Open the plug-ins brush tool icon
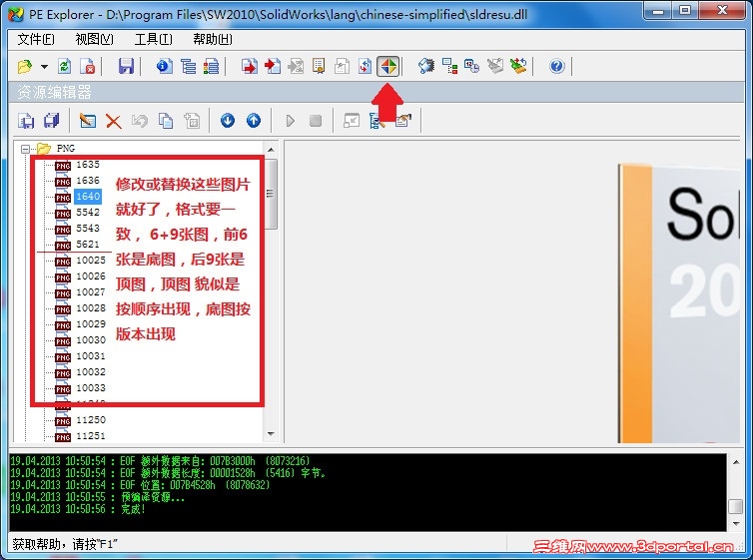Viewport: 753px width, 560px height. point(518,66)
